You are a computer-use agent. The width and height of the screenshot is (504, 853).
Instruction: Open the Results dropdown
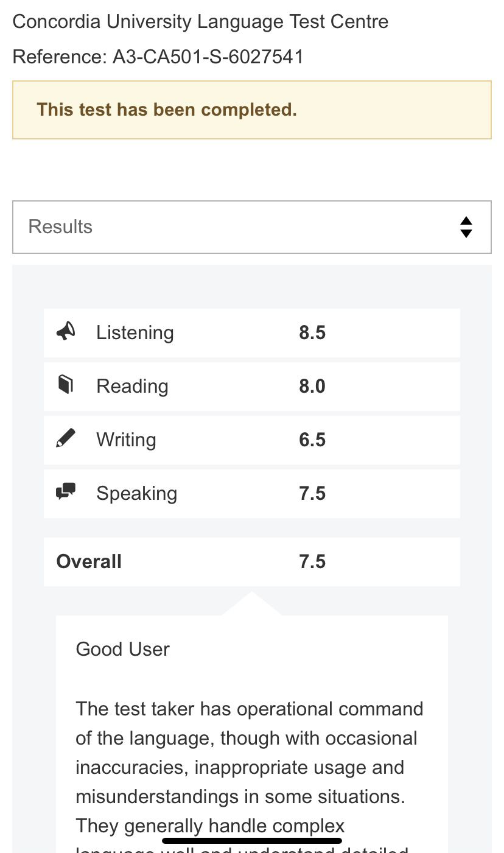coord(252,227)
